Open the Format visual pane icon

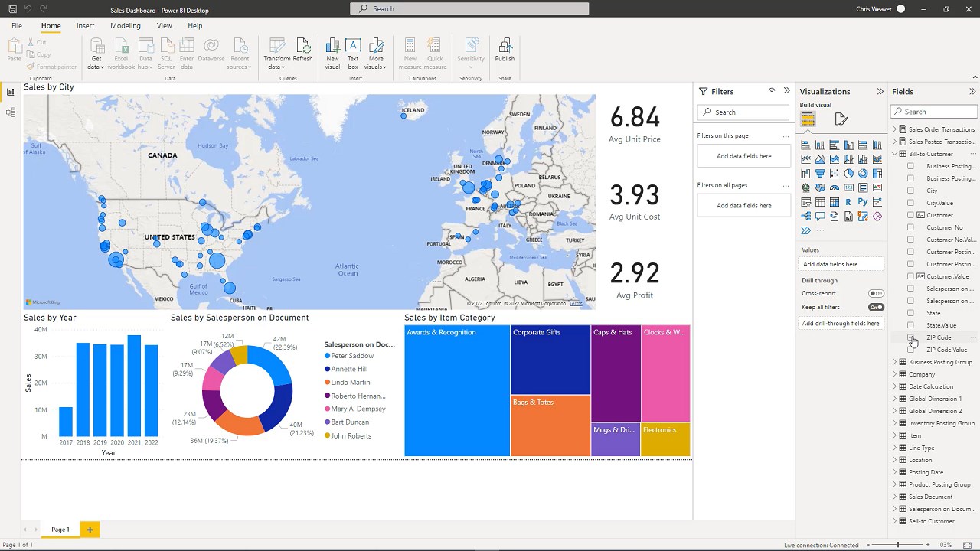[841, 119]
